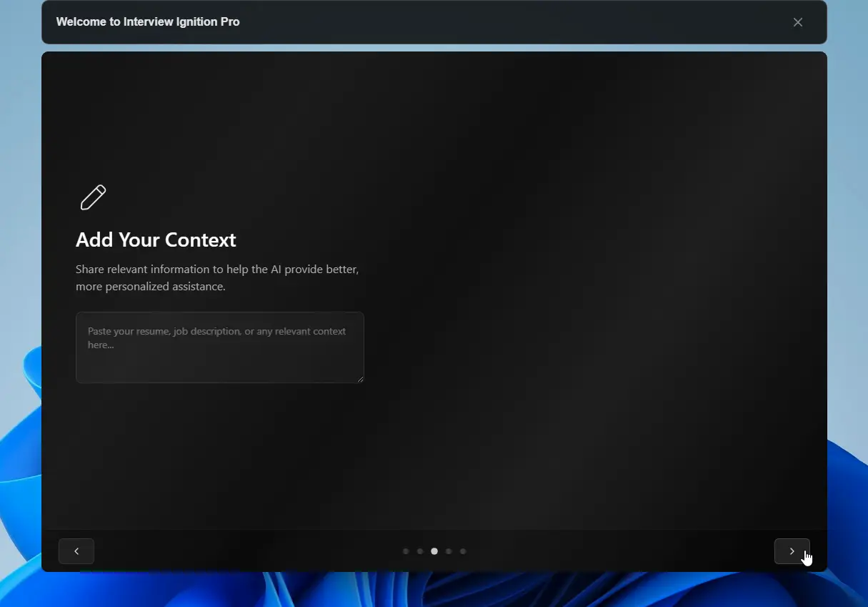Click the 'Add Your Context' heading
The image size is (868, 607).
[156, 240]
